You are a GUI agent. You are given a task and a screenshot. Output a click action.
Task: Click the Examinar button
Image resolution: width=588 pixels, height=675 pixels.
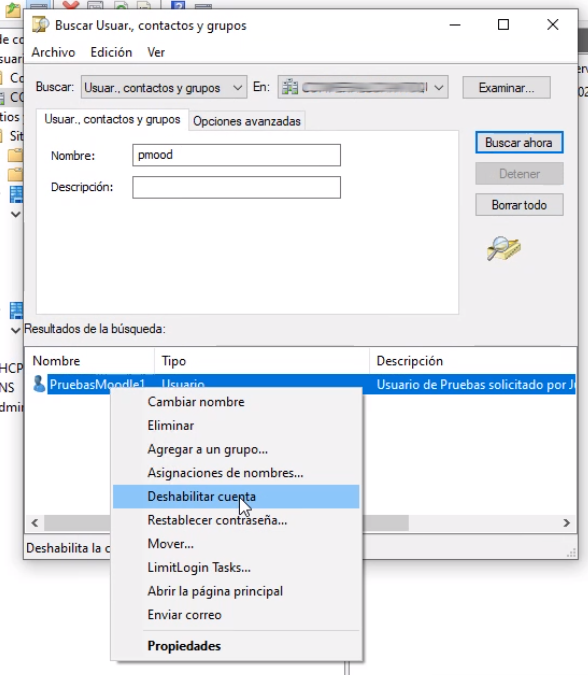coord(507,88)
